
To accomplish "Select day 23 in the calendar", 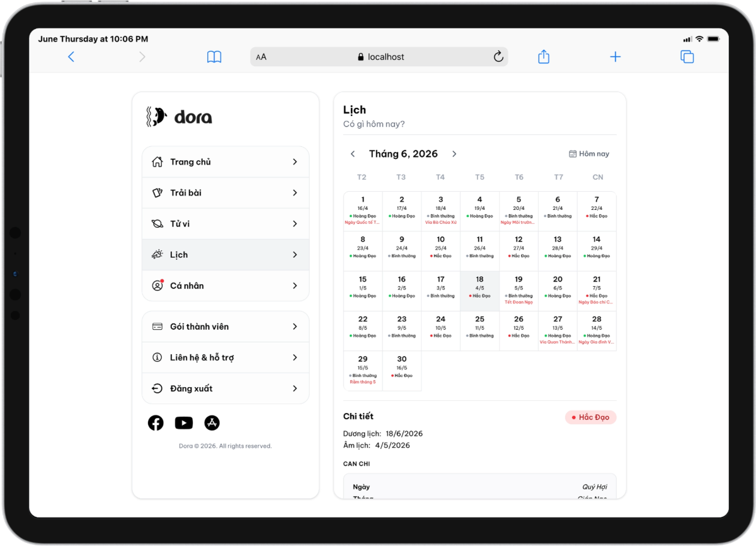I will pyautogui.click(x=402, y=330).
